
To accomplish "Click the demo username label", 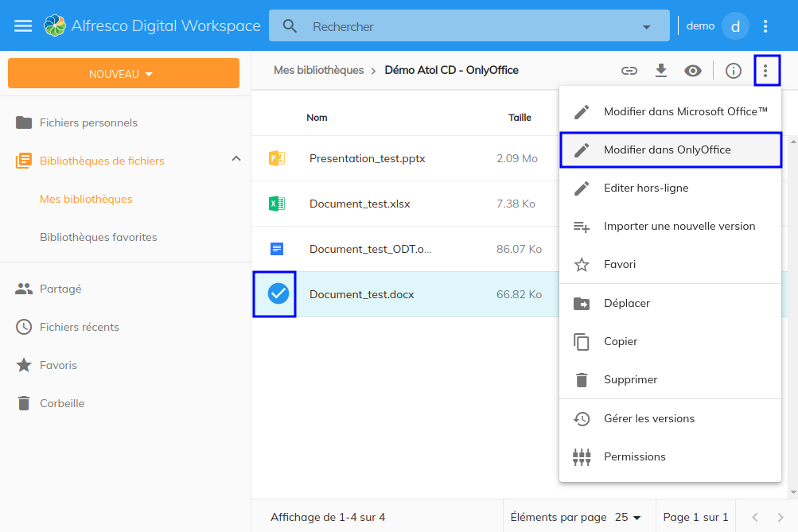I will tap(700, 26).
